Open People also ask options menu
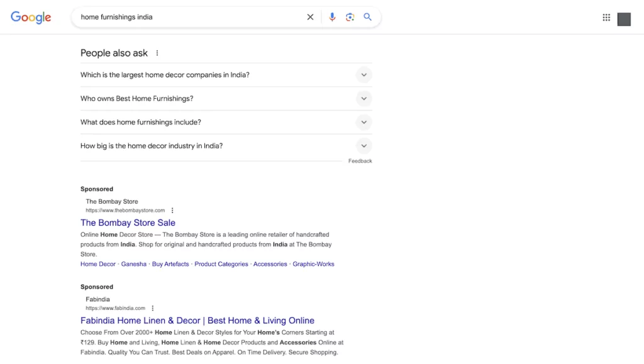Screen dimensions: 644x364 pyautogui.click(x=157, y=53)
